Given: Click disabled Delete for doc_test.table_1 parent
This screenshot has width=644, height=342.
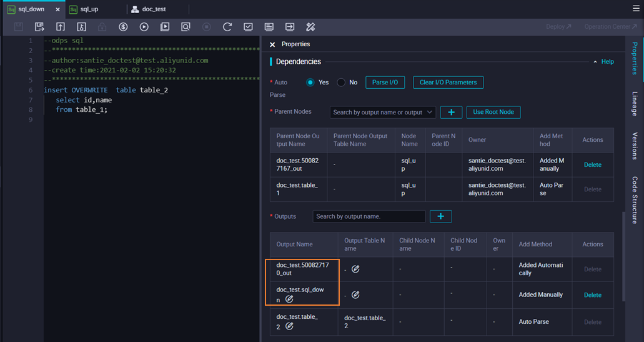Looking at the screenshot, I should point(593,189).
